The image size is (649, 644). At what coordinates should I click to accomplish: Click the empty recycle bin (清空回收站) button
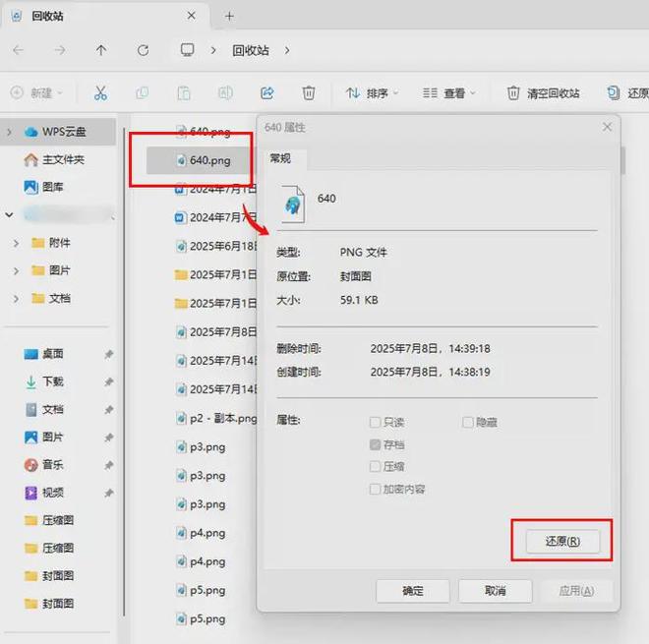543,93
